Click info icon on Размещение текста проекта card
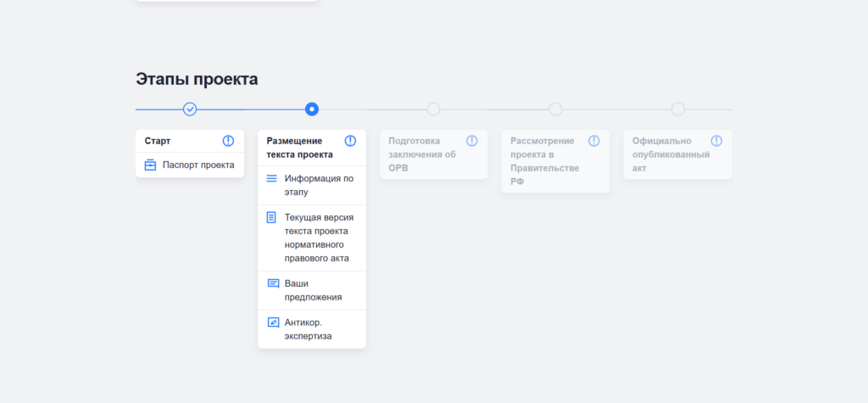868x403 pixels. click(350, 141)
